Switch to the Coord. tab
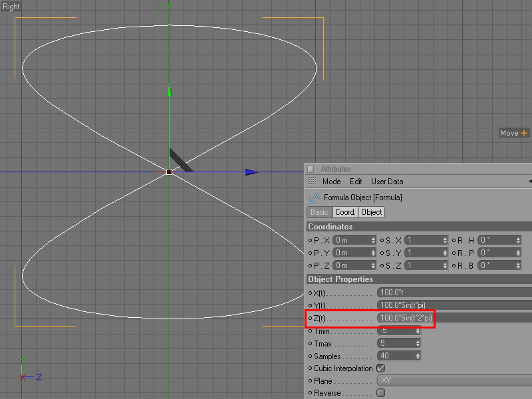 [345, 212]
